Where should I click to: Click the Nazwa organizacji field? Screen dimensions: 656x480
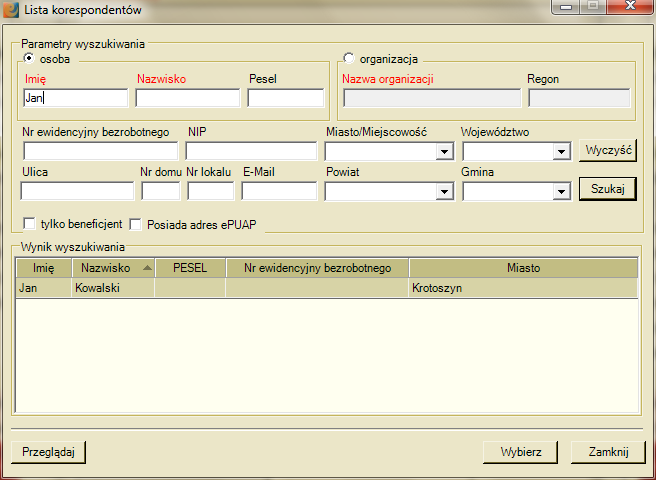(432, 98)
